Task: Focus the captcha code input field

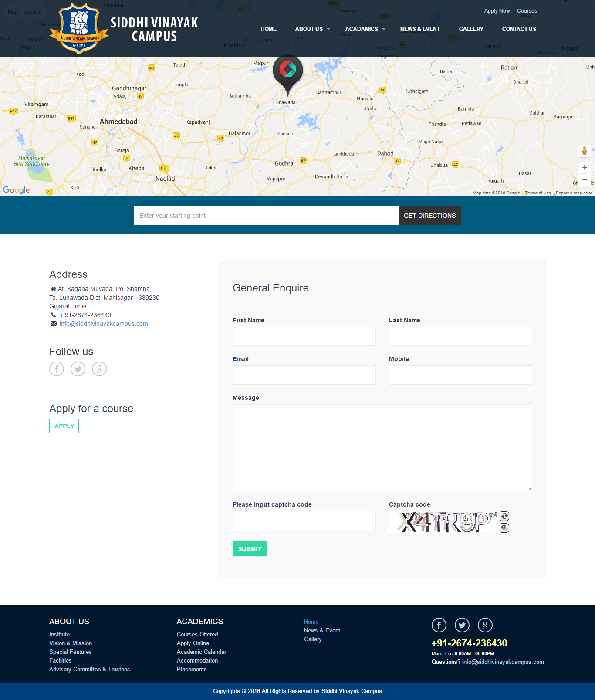Action: click(304, 521)
